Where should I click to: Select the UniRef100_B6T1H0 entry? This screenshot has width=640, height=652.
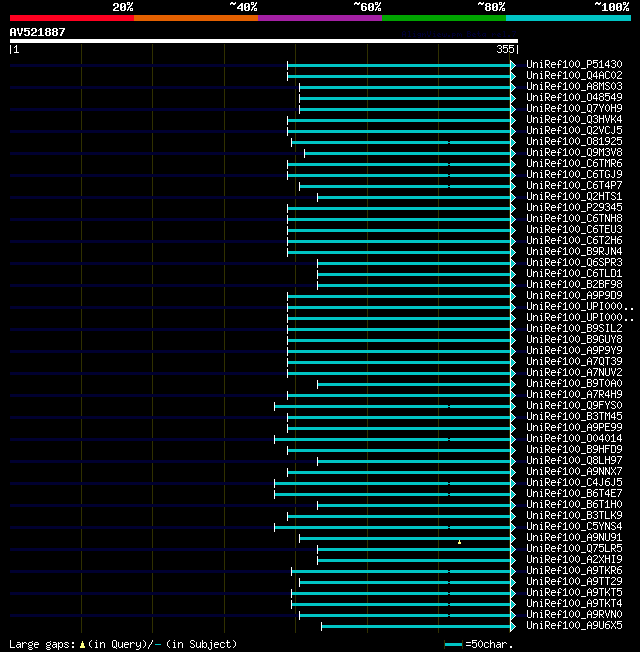[x=574, y=504]
